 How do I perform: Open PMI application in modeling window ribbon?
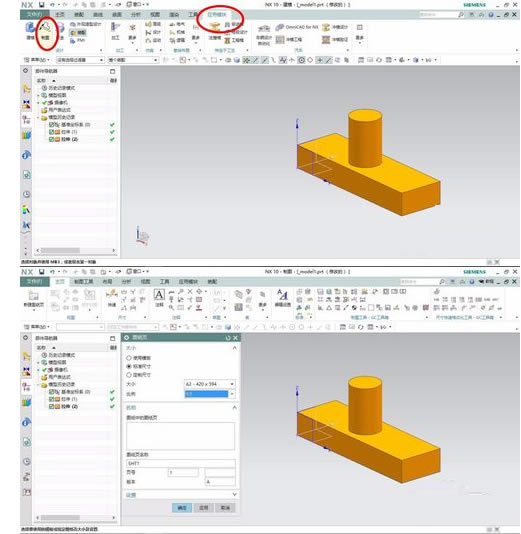(x=77, y=41)
